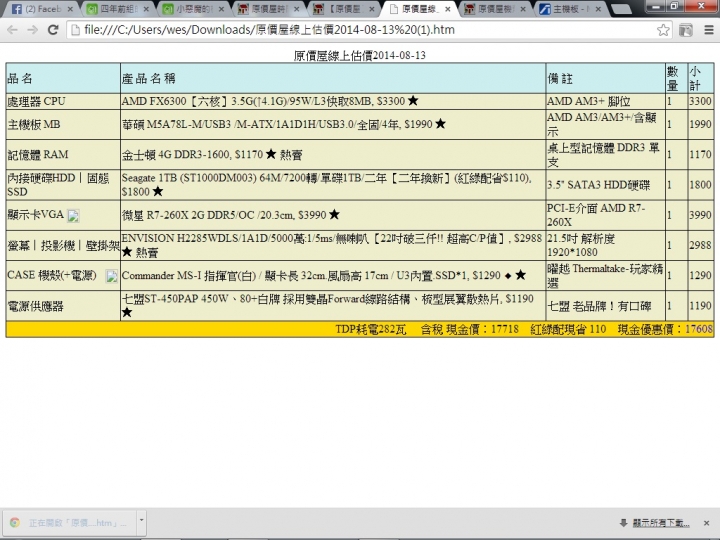Click the browser back arrow
The image size is (720, 540).
[12, 30]
